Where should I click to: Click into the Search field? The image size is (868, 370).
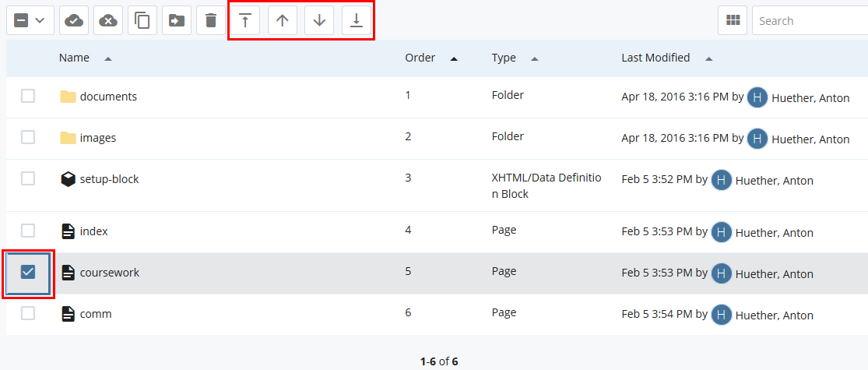click(810, 21)
